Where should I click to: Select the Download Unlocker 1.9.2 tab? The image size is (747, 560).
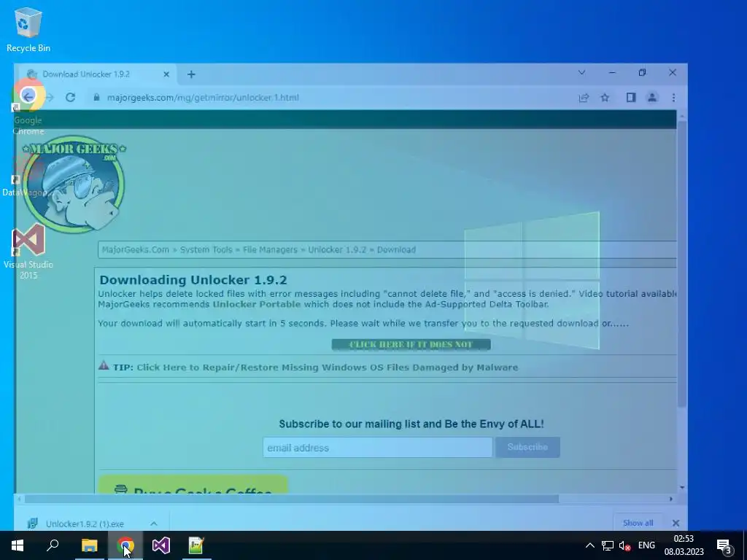click(98, 74)
